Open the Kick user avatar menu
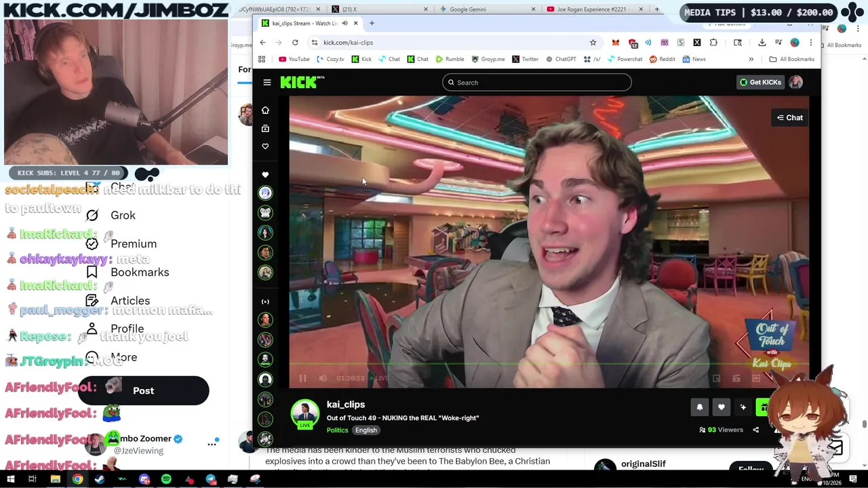 tap(796, 82)
